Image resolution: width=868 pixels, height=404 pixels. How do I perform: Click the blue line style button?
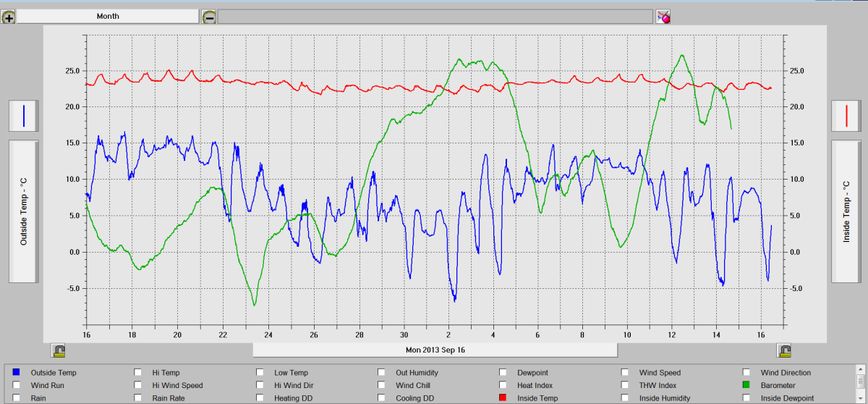coord(24,116)
